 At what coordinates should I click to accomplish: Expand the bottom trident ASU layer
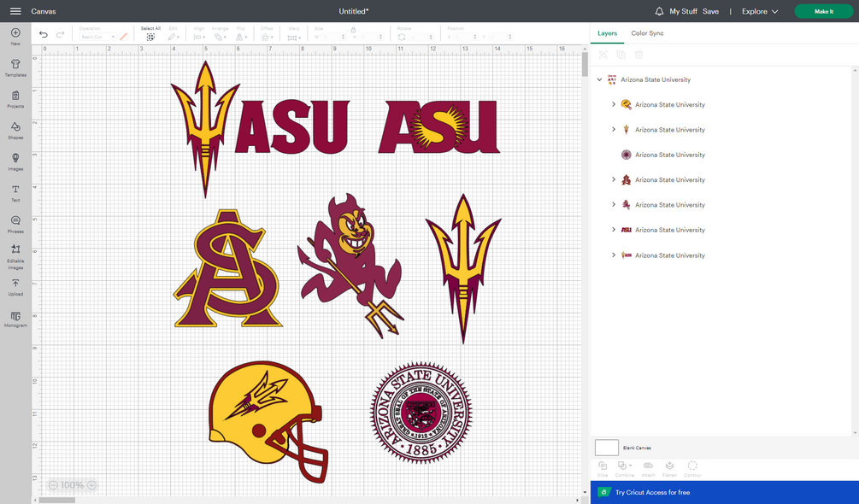614,255
